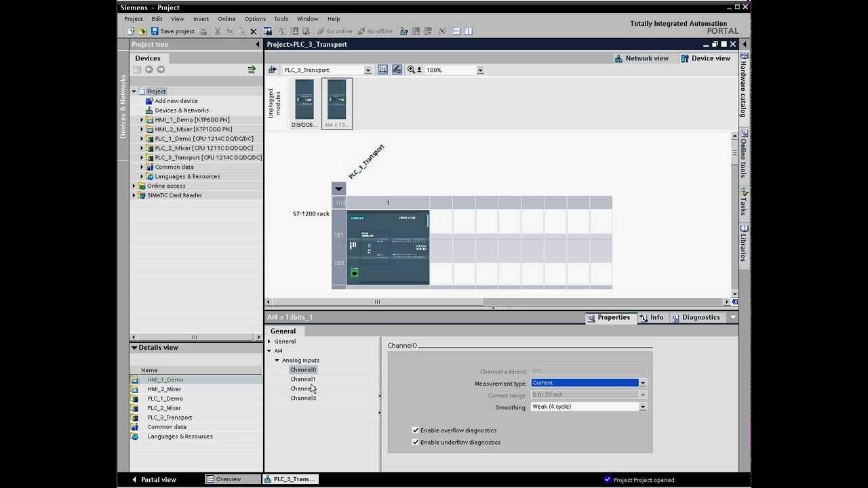This screenshot has height=488, width=868.
Task: Expand the PLC_3_Transport tree node
Action: click(x=142, y=157)
